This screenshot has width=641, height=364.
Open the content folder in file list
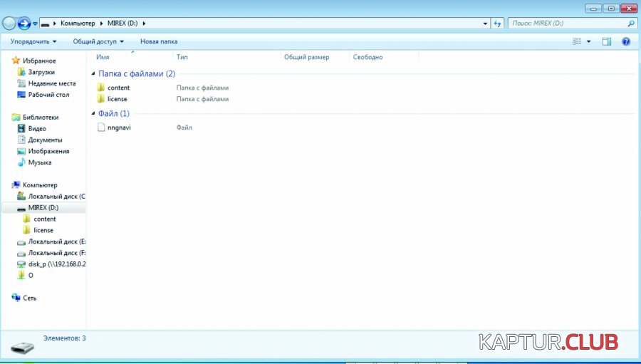pyautogui.click(x=118, y=88)
